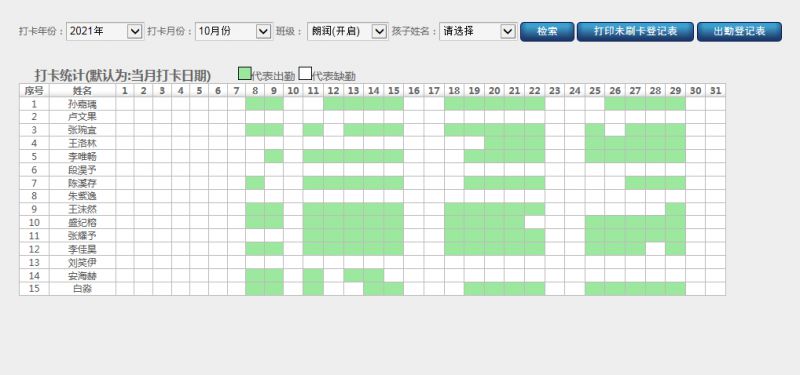800x375 pixels.
Task: Click row 9 green cell for day 29
Action: click(675, 210)
